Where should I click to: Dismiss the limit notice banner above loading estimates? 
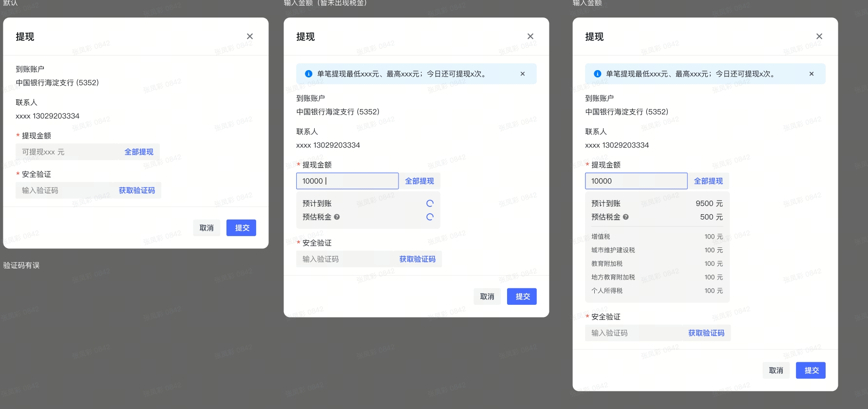click(523, 74)
